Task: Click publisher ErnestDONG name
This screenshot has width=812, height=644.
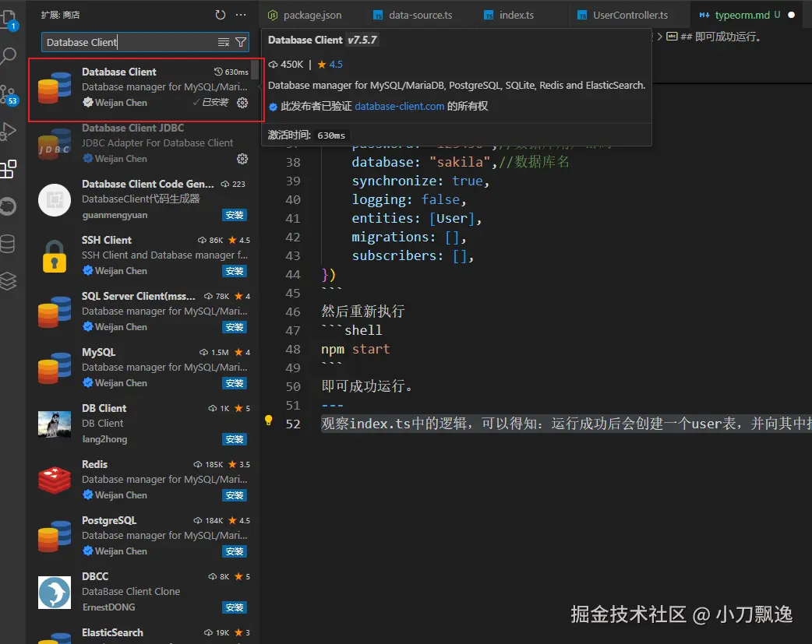Action: pyautogui.click(x=108, y=607)
